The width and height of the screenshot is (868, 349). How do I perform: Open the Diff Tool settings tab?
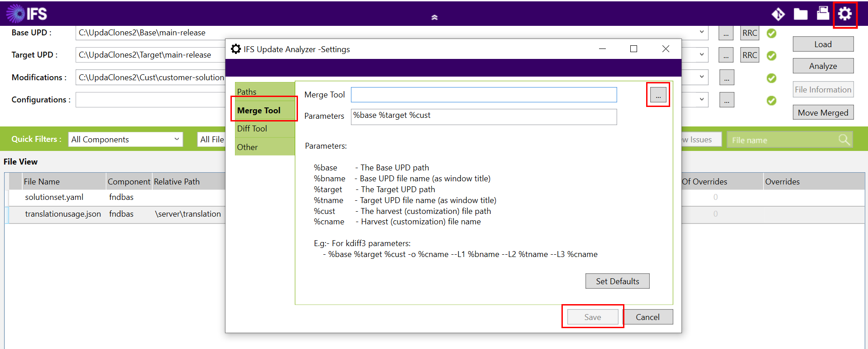pyautogui.click(x=265, y=129)
